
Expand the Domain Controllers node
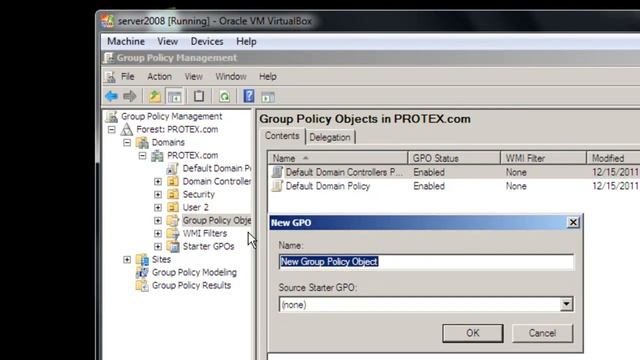(x=158, y=182)
